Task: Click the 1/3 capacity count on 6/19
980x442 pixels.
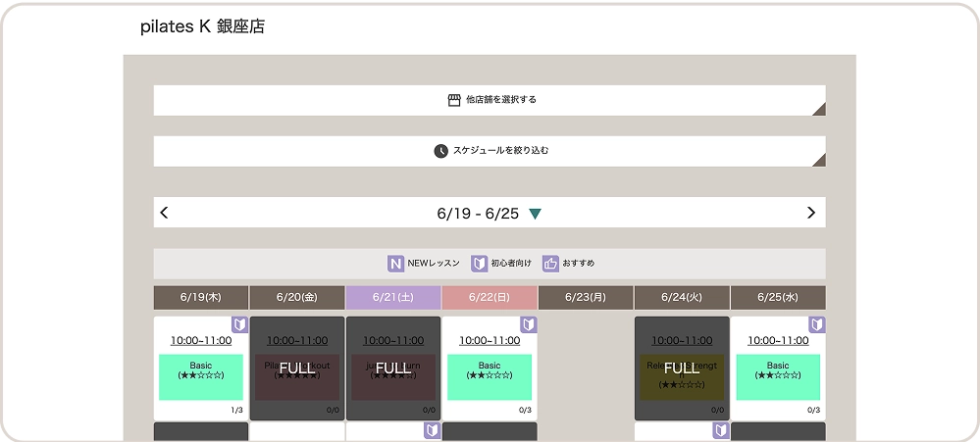Action: point(236,411)
